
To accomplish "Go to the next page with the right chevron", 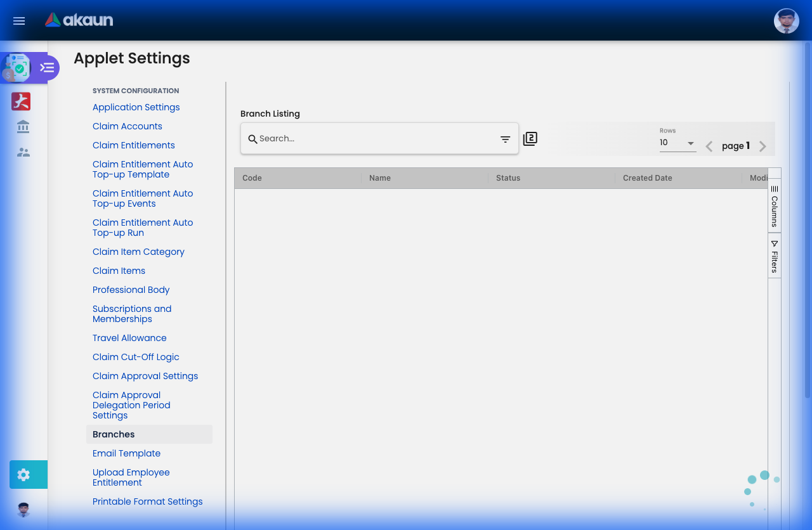I will (x=763, y=146).
